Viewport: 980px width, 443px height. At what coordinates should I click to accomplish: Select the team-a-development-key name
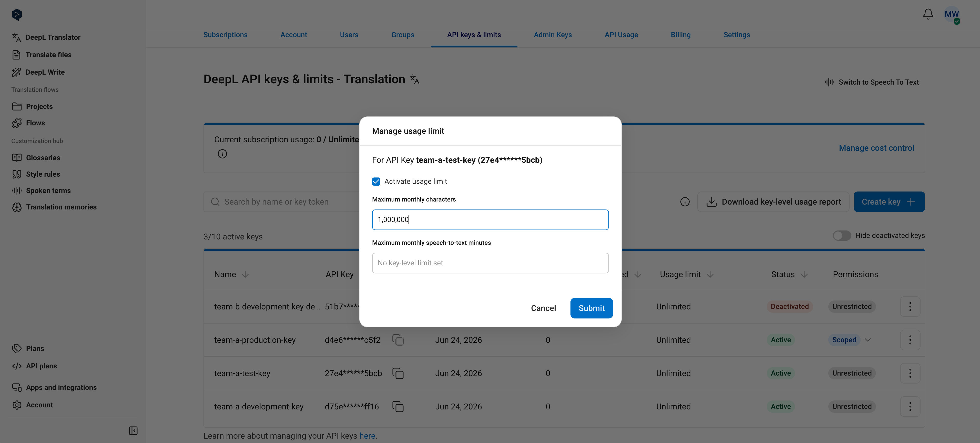(x=259, y=407)
